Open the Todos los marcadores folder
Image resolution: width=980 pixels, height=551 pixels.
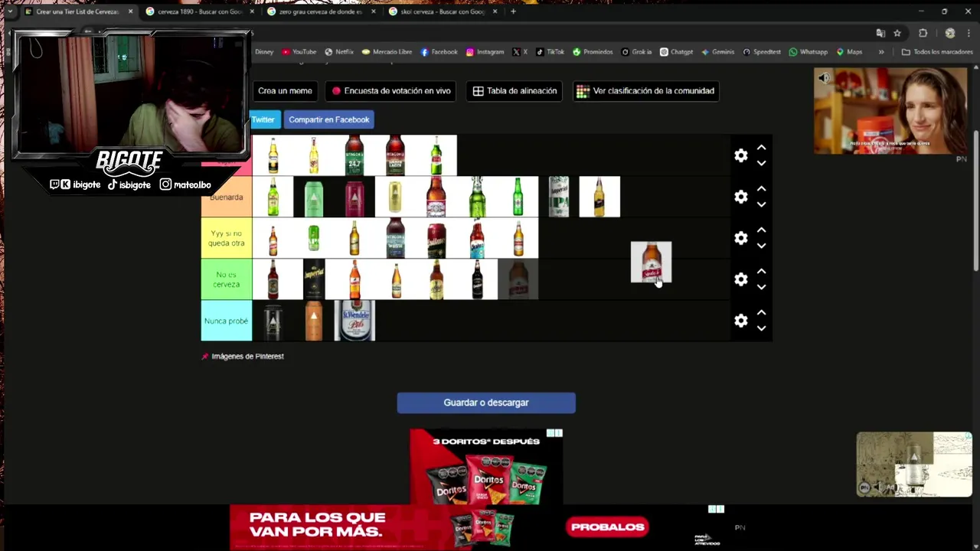[x=937, y=52]
